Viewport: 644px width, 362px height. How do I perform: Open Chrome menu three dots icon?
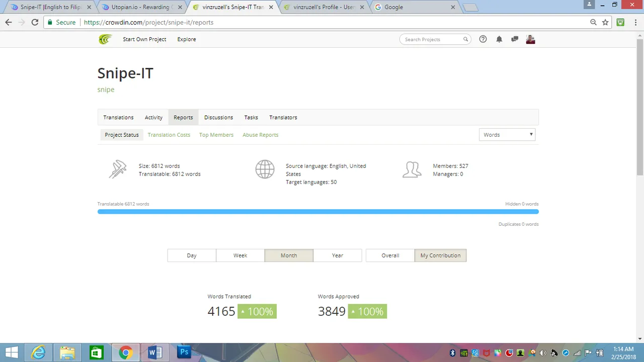(x=635, y=22)
